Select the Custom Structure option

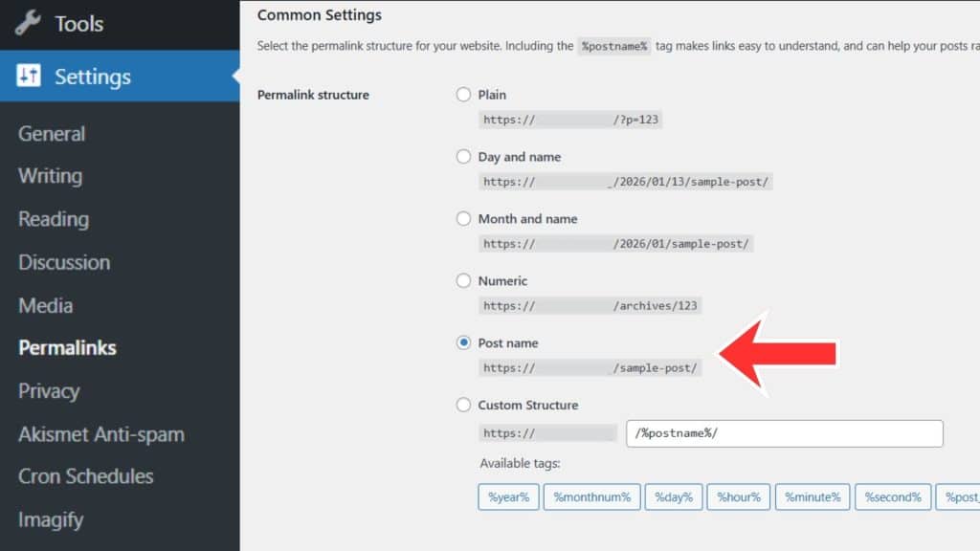pos(463,405)
